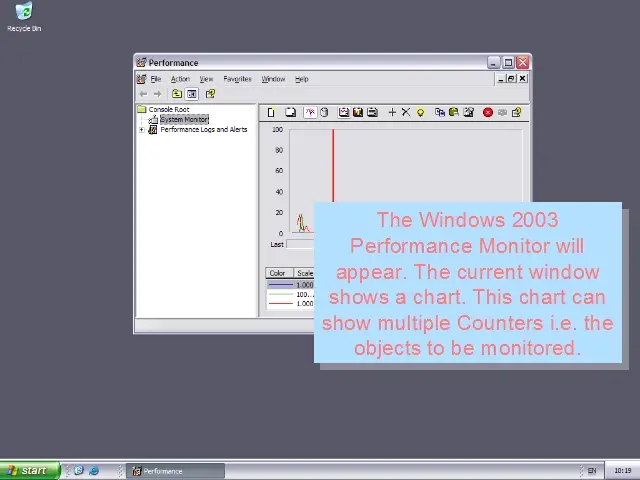
Task: Maximize the Performance window
Action: pos(508,62)
